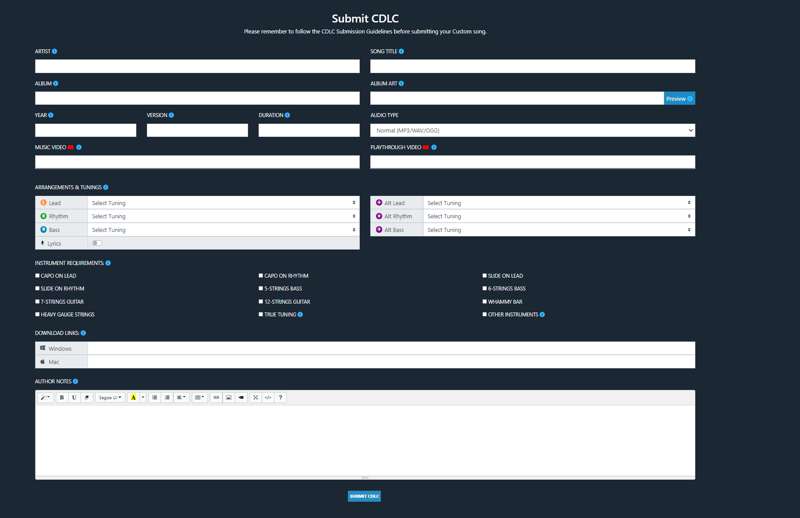The image size is (800, 518).
Task: Expand the Lead tuning selector
Action: click(223, 203)
